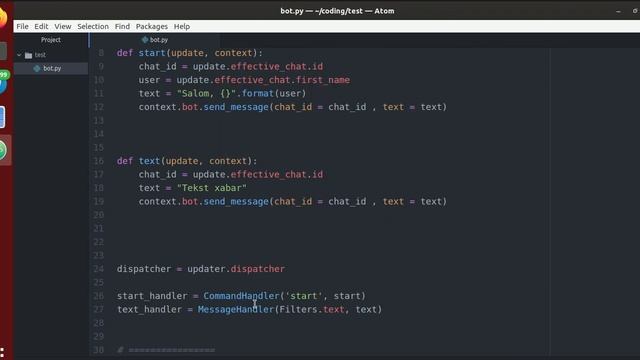Click line number 27 in the gutter
This screenshot has height=360, width=640.
(99, 309)
